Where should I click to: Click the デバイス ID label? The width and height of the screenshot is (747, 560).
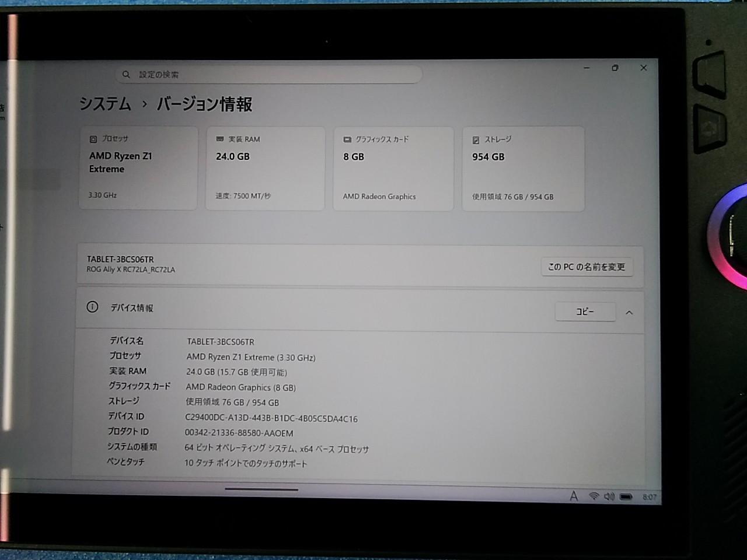(126, 416)
